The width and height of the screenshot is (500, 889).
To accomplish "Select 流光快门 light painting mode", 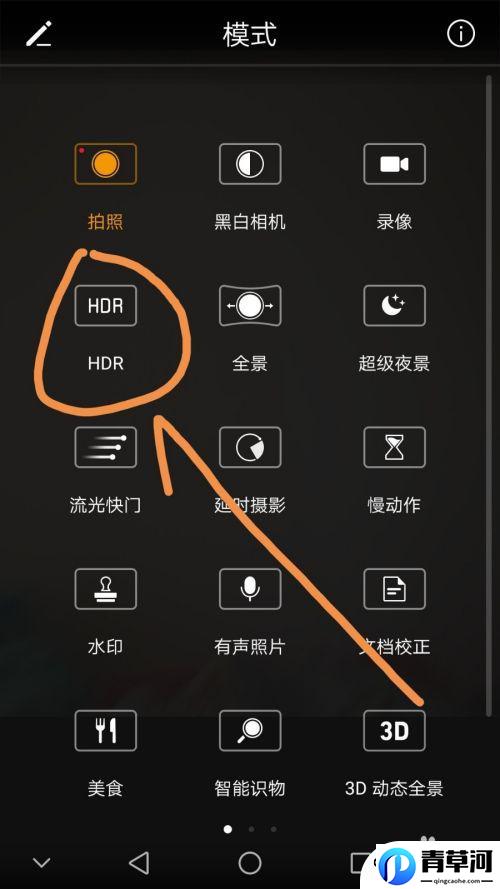I will [105, 447].
